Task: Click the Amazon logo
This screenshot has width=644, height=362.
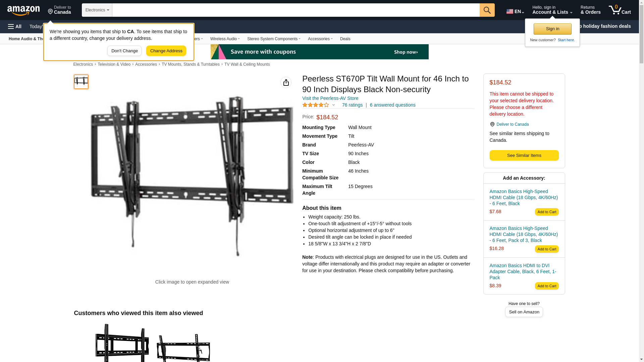Action: pos(23,10)
